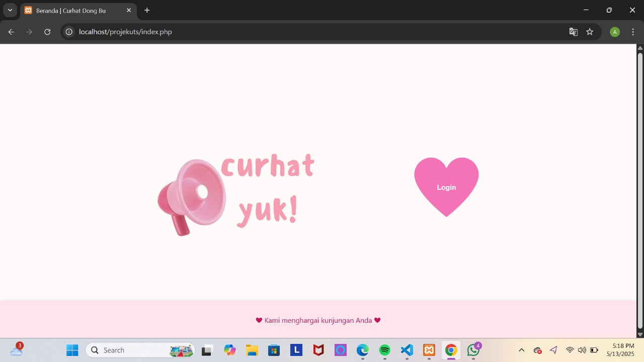Reload the page with the refresh icon
Viewport: 644px width, 362px height.
pyautogui.click(x=47, y=32)
